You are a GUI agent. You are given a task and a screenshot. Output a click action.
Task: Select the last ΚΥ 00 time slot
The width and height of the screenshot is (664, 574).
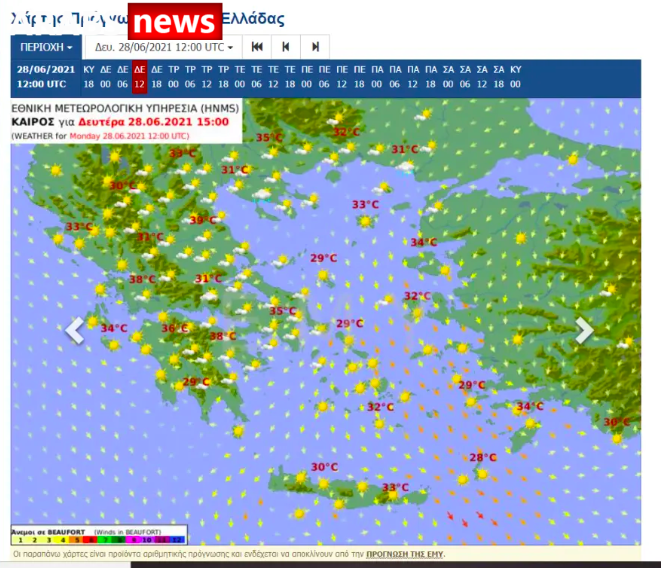[x=515, y=77]
